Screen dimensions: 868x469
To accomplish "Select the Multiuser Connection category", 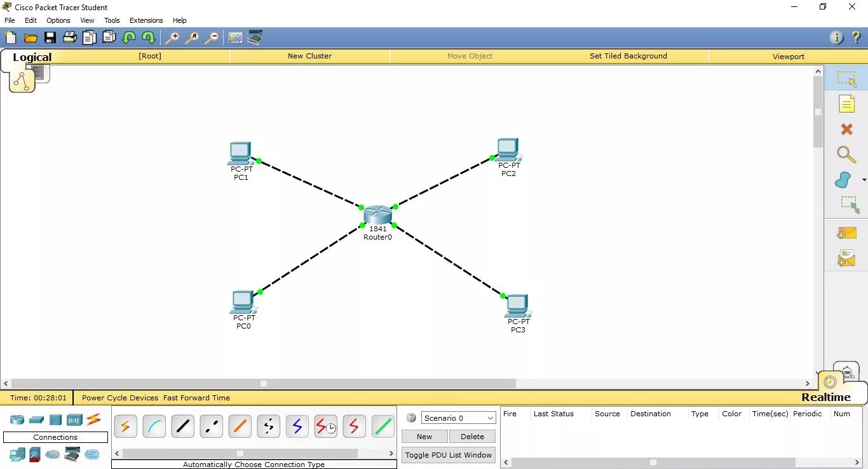I will [x=92, y=454].
